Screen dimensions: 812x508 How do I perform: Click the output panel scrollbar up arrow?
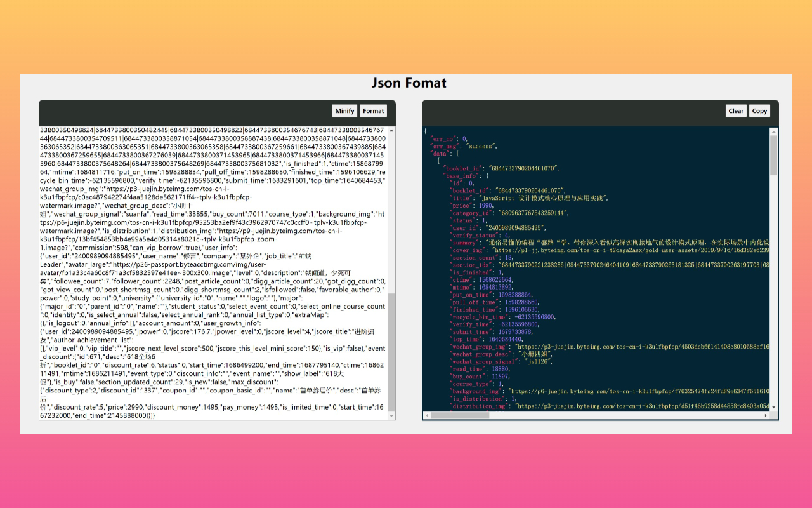(x=774, y=131)
